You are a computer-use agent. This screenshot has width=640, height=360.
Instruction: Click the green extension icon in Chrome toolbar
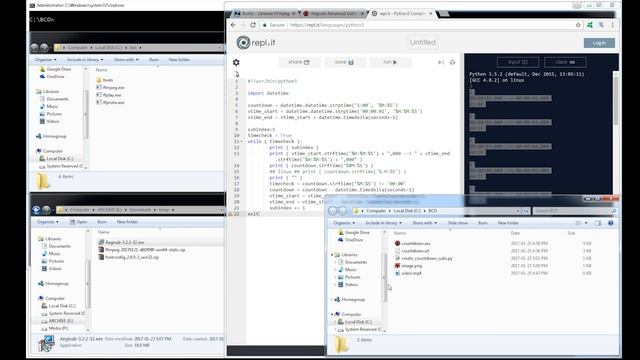[x=589, y=25]
